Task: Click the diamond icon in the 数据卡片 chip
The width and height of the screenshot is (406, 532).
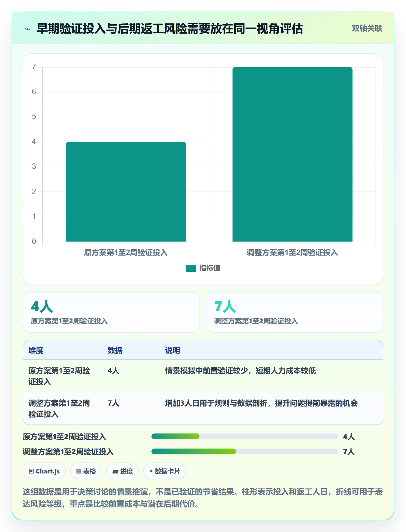Action: pos(151,471)
